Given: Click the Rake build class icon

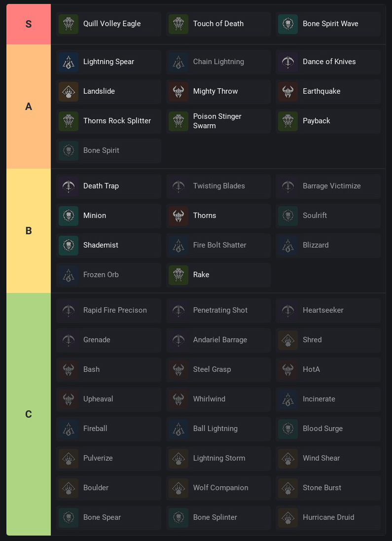Looking at the screenshot, I should 178,275.
